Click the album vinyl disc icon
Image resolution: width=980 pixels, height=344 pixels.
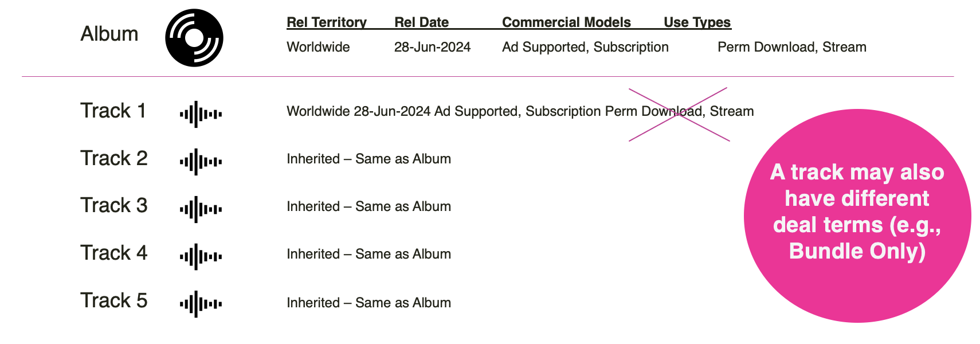click(x=194, y=38)
